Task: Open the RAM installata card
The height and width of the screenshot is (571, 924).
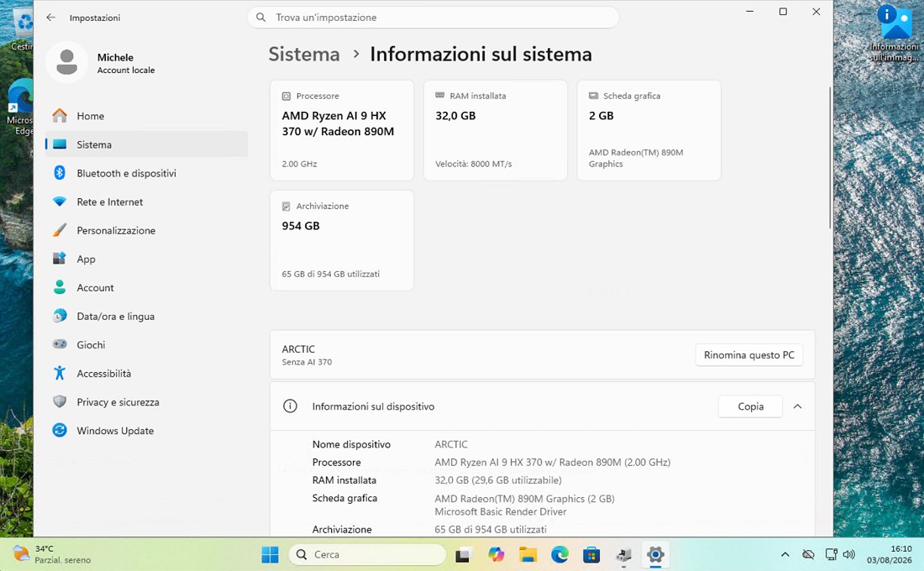Action: [496, 130]
